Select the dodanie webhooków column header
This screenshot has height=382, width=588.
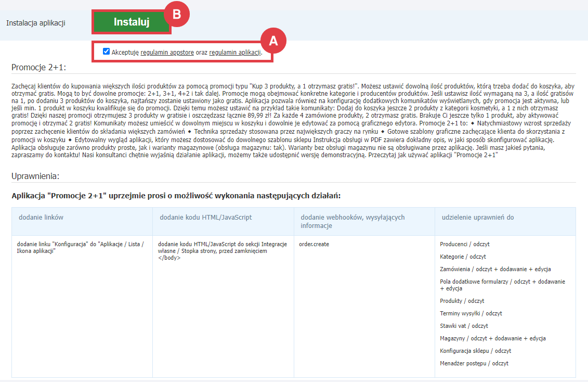coord(352,221)
